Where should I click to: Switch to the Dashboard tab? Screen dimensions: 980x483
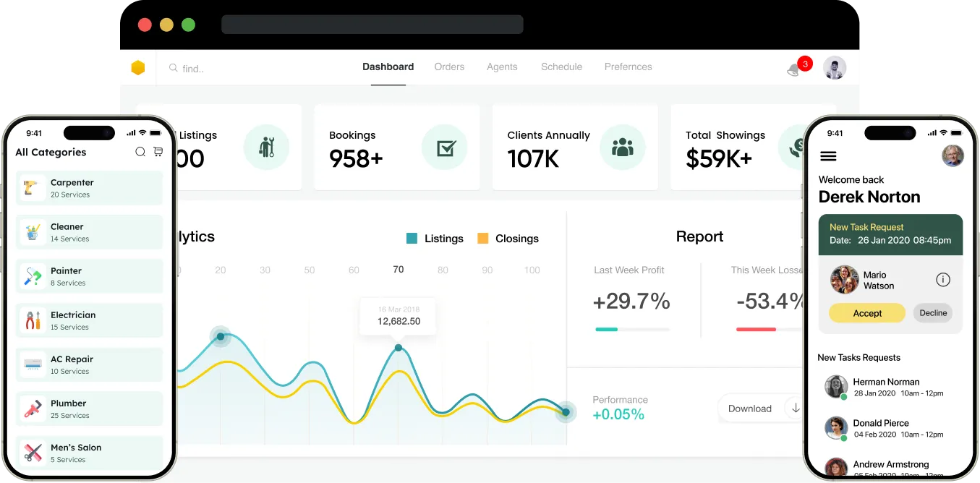tap(388, 67)
